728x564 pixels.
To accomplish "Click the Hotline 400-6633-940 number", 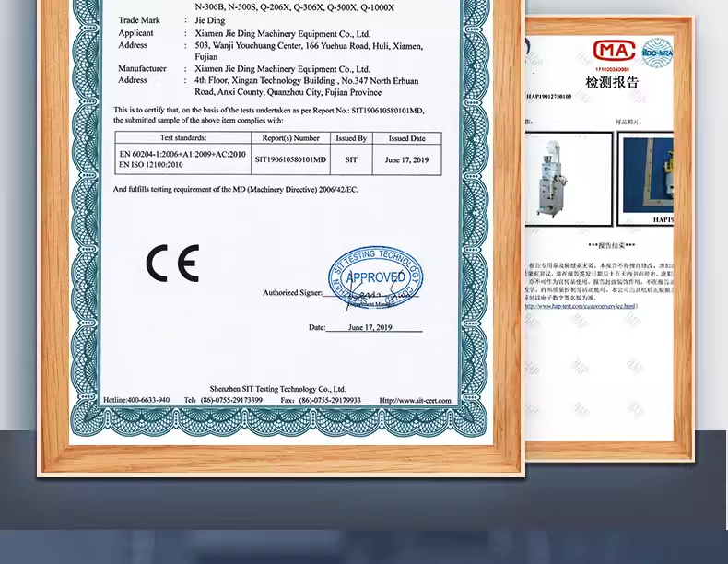I will (x=136, y=400).
